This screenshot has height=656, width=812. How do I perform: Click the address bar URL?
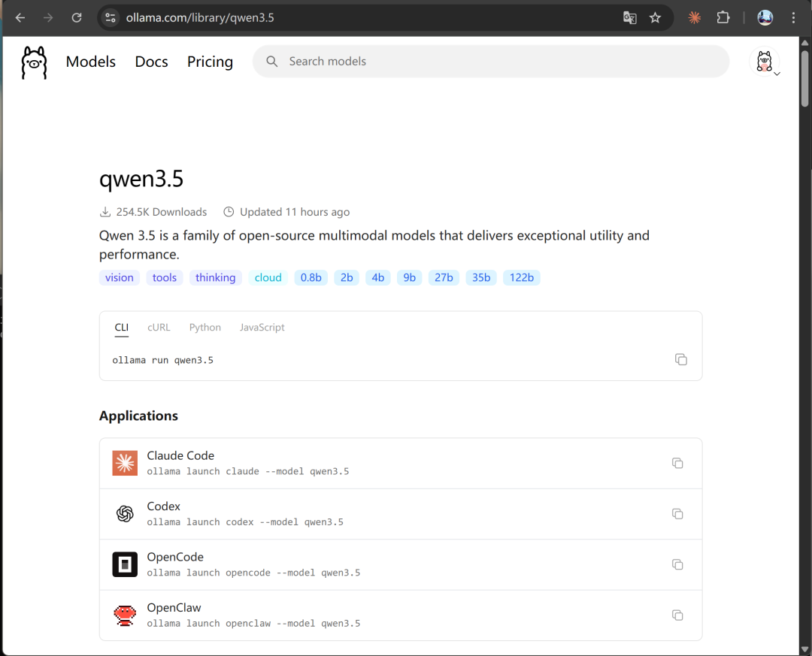[x=200, y=17]
